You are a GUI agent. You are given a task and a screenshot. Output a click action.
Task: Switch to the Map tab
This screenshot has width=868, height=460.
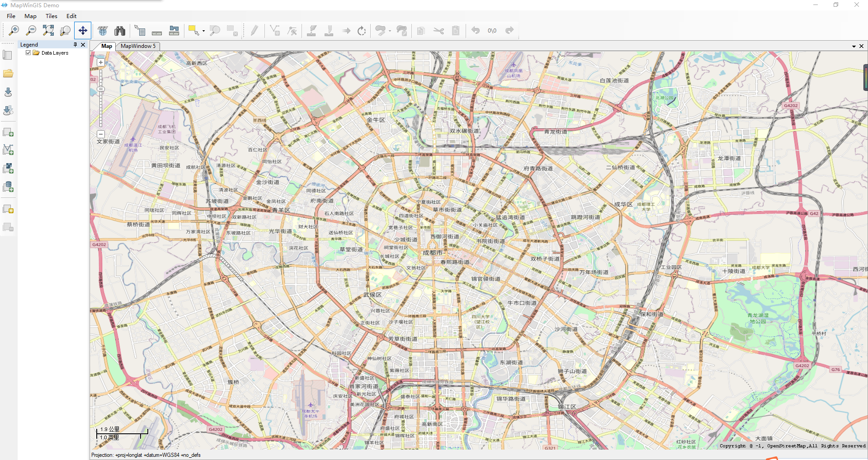107,46
